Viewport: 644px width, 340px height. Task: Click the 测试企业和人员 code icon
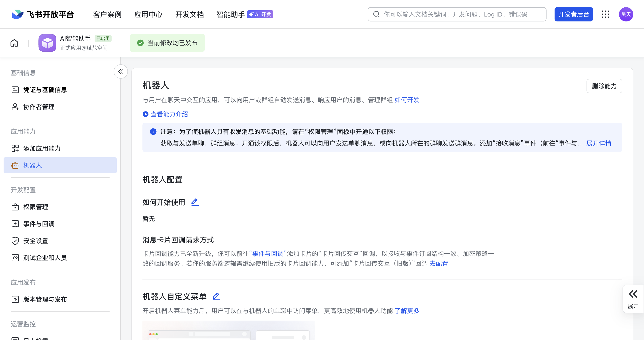[x=15, y=258]
